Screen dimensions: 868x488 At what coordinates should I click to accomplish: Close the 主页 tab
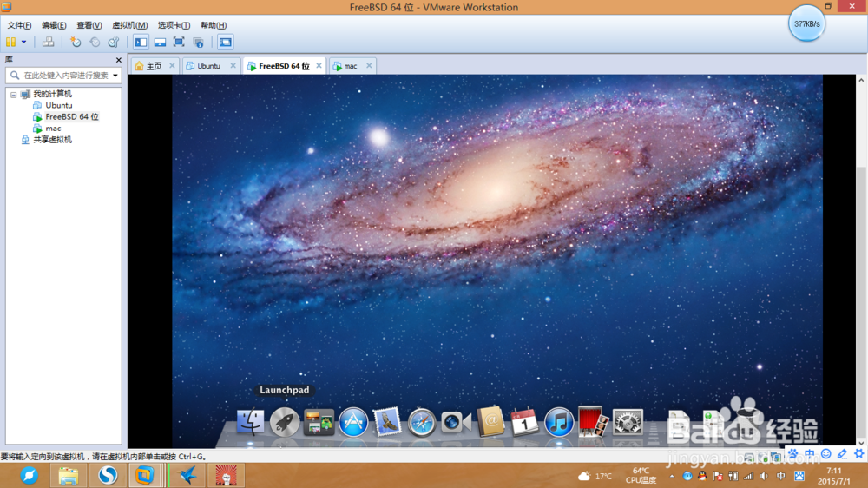[172, 65]
